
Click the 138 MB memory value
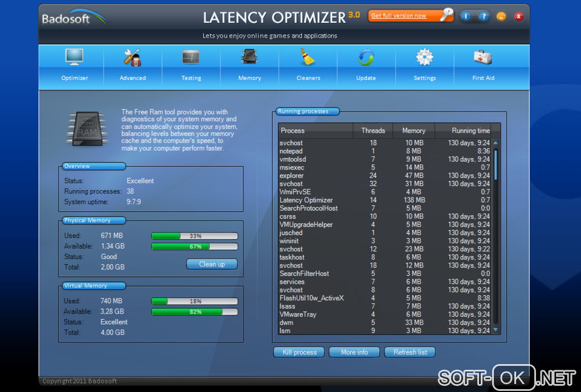point(414,200)
